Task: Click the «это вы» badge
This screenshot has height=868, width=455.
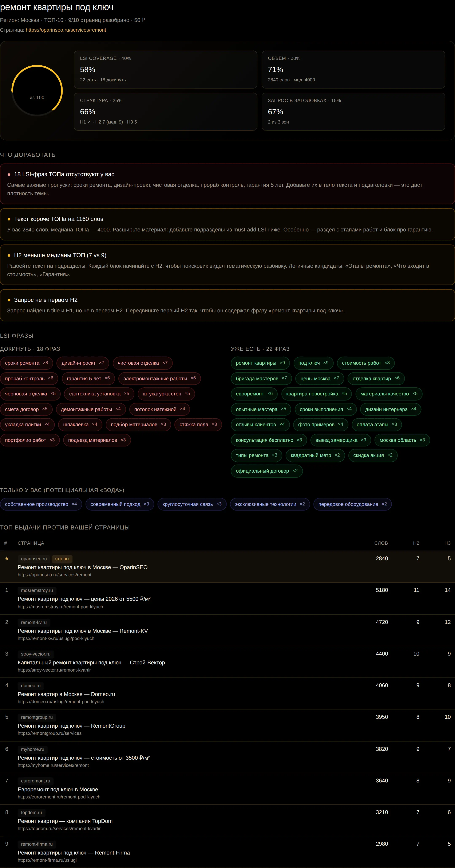Action: (x=62, y=559)
